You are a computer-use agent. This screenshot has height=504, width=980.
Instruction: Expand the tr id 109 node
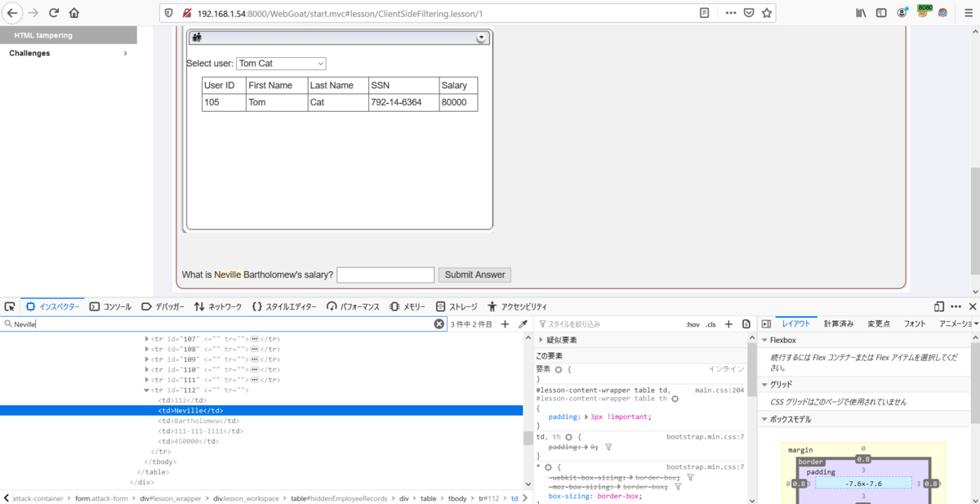148,359
